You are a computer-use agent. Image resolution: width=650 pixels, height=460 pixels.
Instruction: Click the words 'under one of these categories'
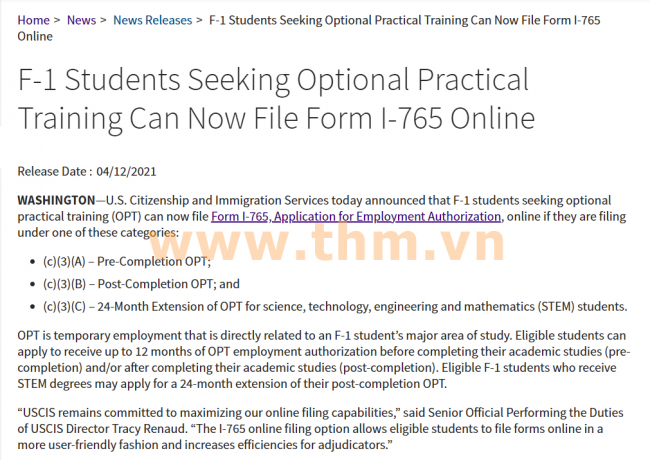point(97,232)
